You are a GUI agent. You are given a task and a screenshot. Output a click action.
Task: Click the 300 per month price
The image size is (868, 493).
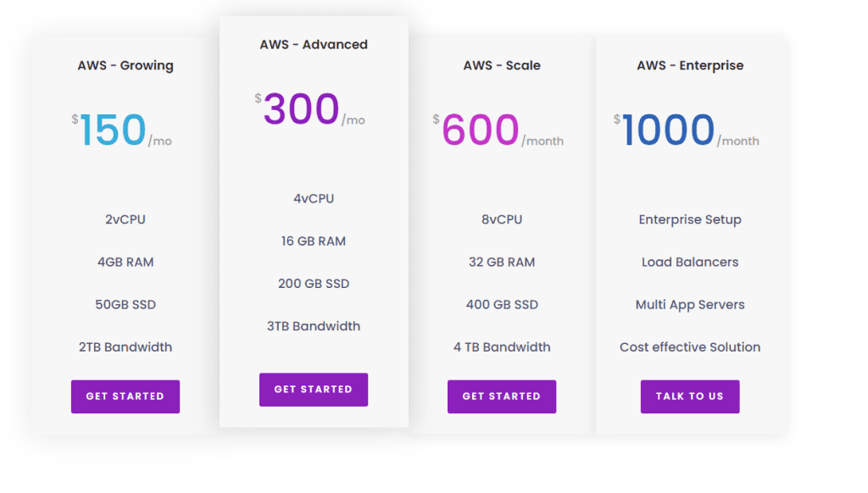coord(302,109)
